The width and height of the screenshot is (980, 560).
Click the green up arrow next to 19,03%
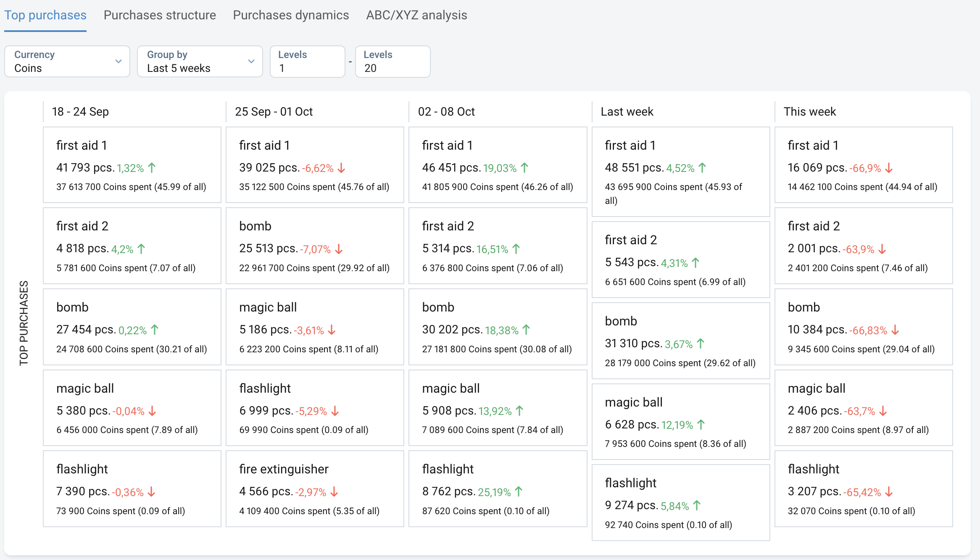[x=524, y=168]
